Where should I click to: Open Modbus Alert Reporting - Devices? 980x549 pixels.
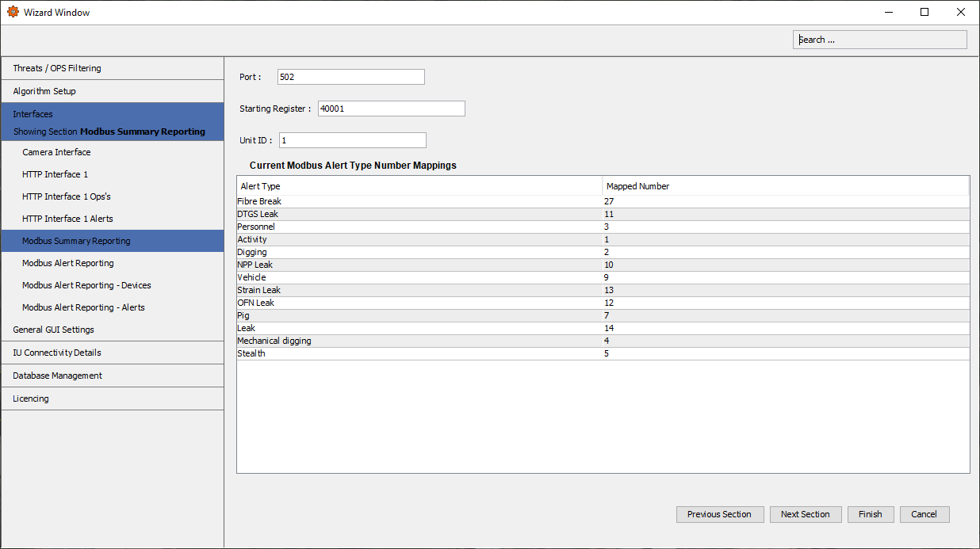pos(86,285)
